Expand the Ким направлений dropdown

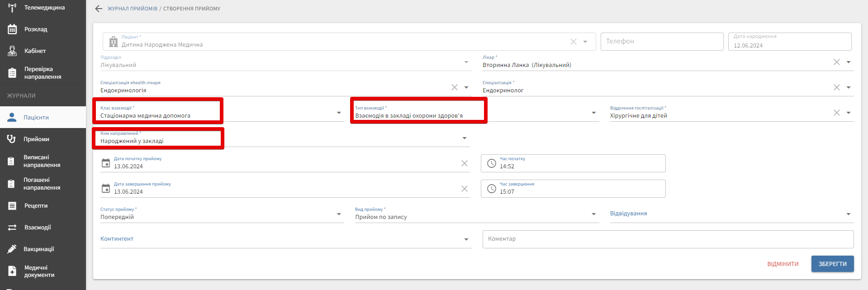[464, 138]
